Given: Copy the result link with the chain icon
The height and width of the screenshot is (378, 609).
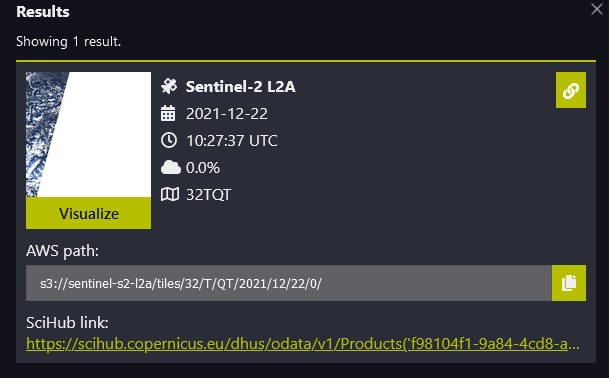Looking at the screenshot, I should (571, 90).
